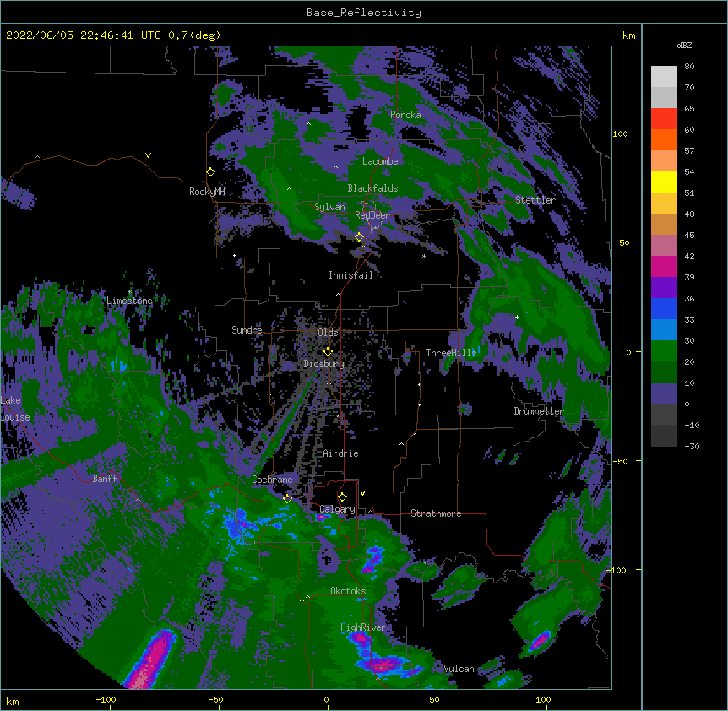
Task: Click the Base_Reflectivity title
Action: pos(364,13)
